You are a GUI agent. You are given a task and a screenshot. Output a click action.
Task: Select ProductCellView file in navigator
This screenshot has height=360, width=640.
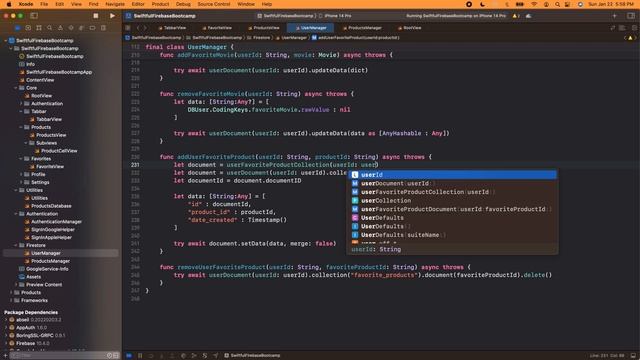tap(59, 151)
